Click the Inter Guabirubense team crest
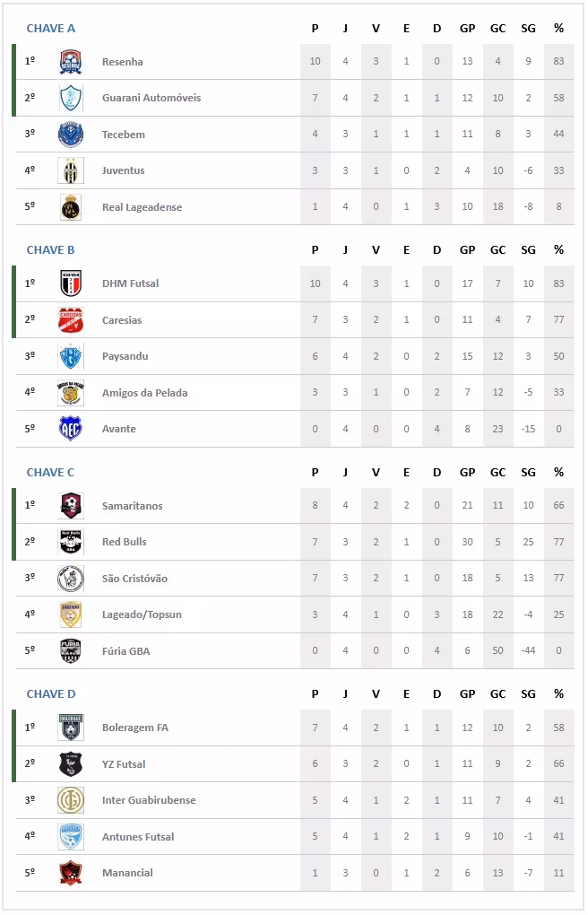The height and width of the screenshot is (915, 588). (71, 800)
